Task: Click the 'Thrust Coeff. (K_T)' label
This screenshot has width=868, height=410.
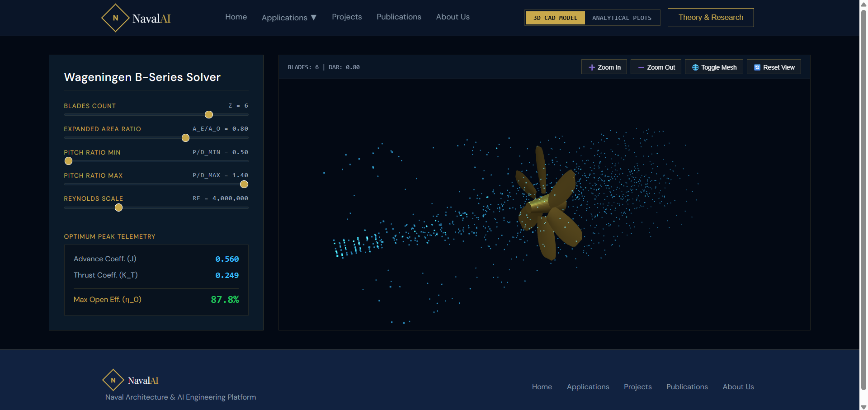Action: coord(106,275)
